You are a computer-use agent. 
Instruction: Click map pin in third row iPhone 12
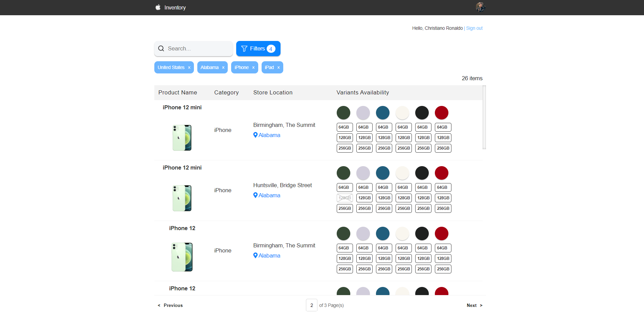[x=256, y=255]
